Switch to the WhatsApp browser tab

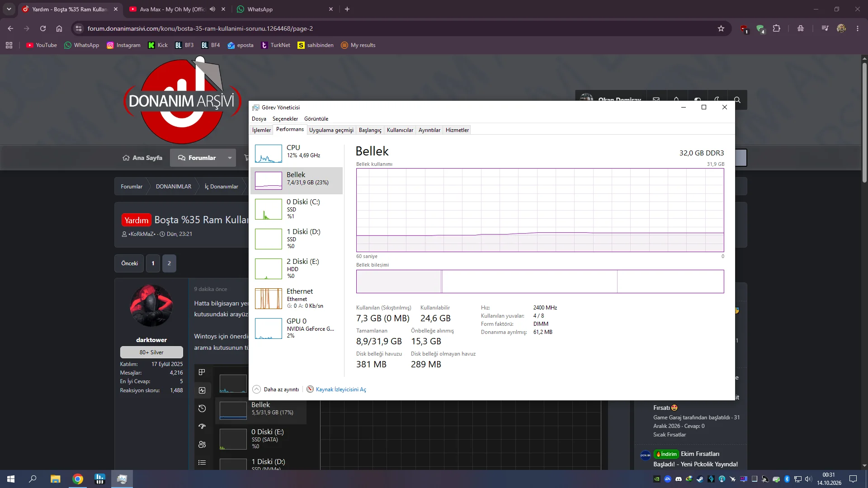[285, 9]
